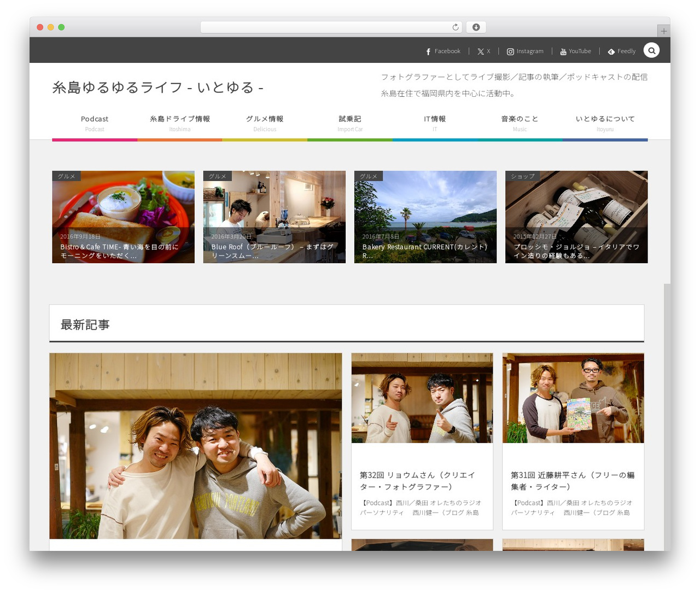700x593 pixels.
Task: Open large photo of two smiling men
Action: (196, 446)
